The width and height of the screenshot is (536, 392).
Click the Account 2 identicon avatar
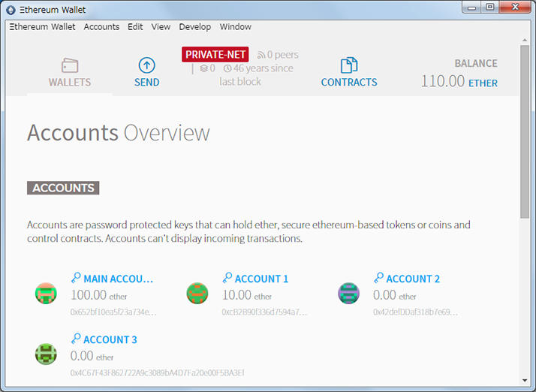[349, 293]
